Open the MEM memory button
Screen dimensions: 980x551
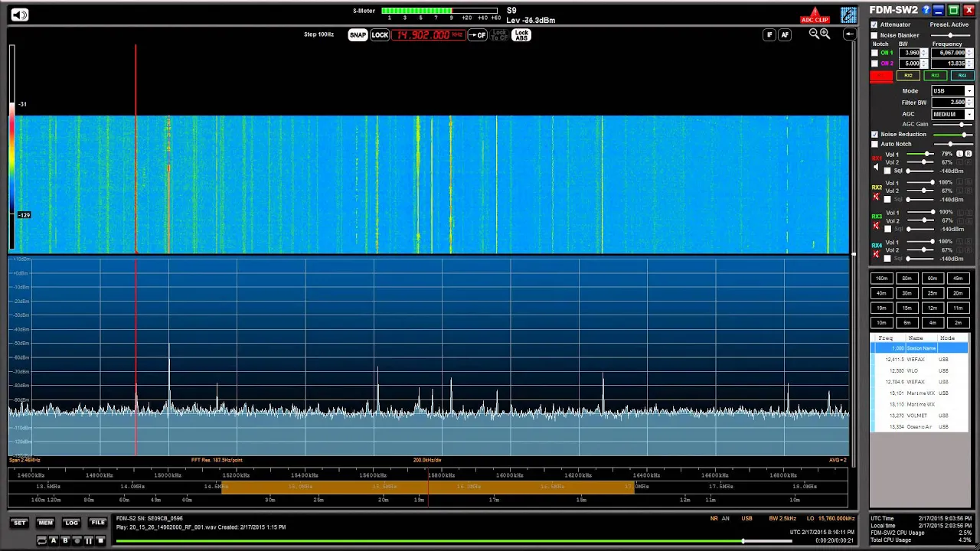tap(46, 523)
